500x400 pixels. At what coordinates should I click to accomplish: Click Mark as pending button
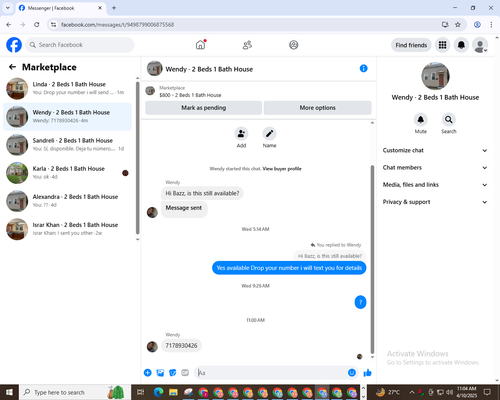[204, 108]
